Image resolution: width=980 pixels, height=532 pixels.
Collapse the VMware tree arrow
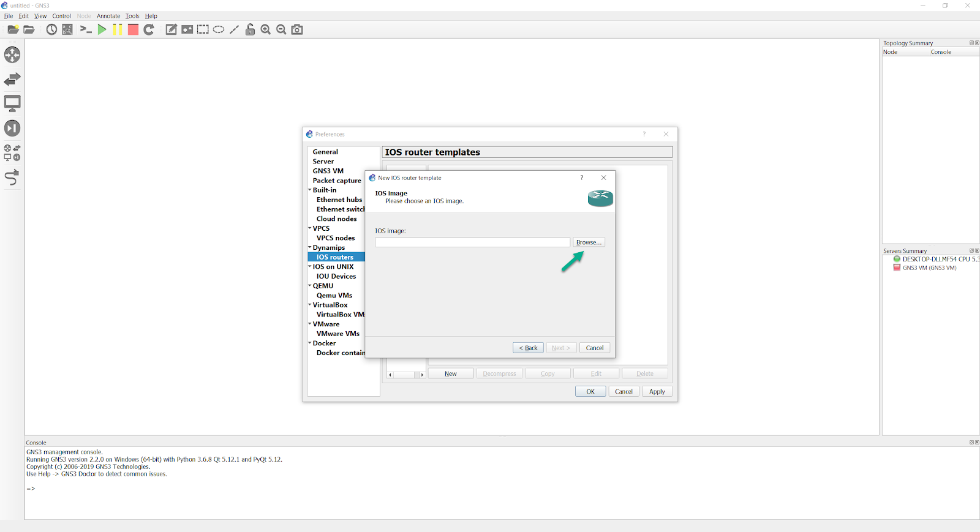[310, 324]
